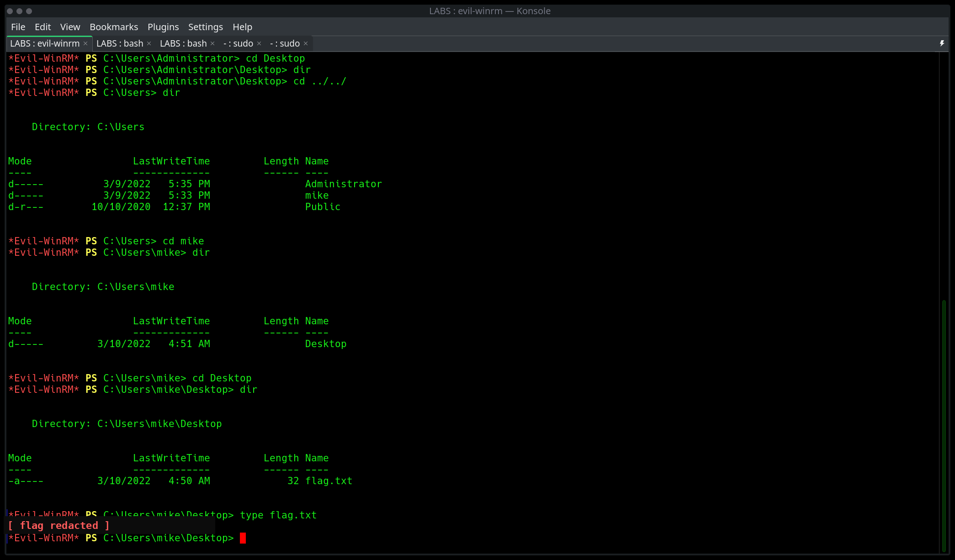Viewport: 955px width, 560px height.
Task: Open the View menu
Action: coord(70,27)
